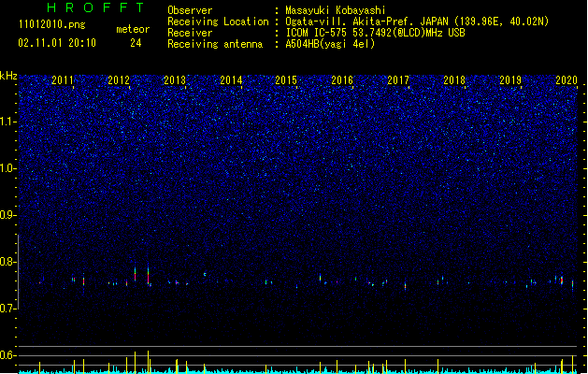Click the 1.1 kHz axis label
Viewport: 588px width, 374px height.
pos(8,122)
